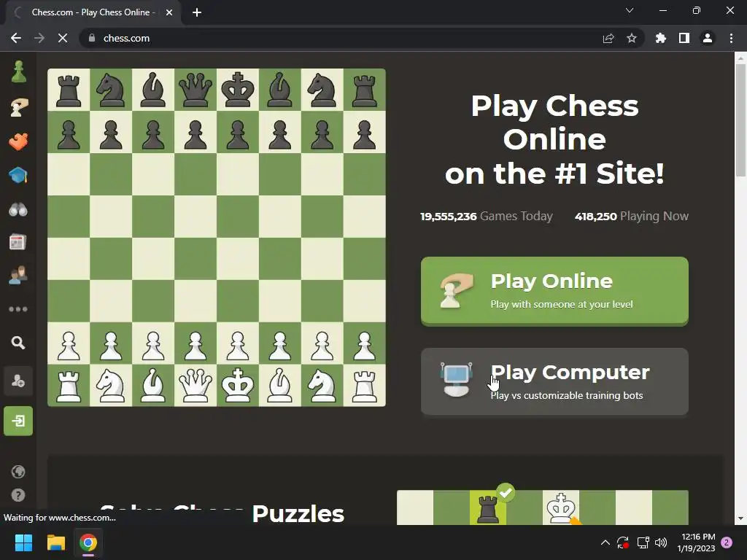Click the scrollbar down arrow
Viewport: 747px width, 560px height.
[x=740, y=519]
